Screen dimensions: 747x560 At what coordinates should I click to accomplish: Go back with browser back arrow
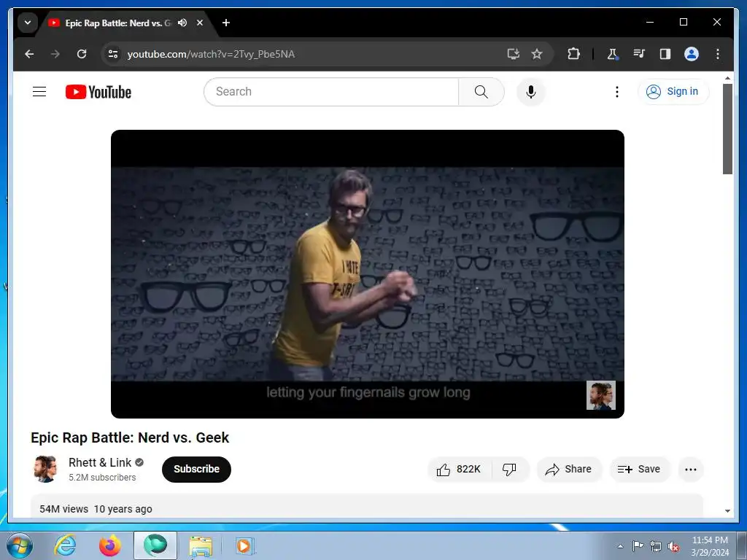tap(29, 54)
